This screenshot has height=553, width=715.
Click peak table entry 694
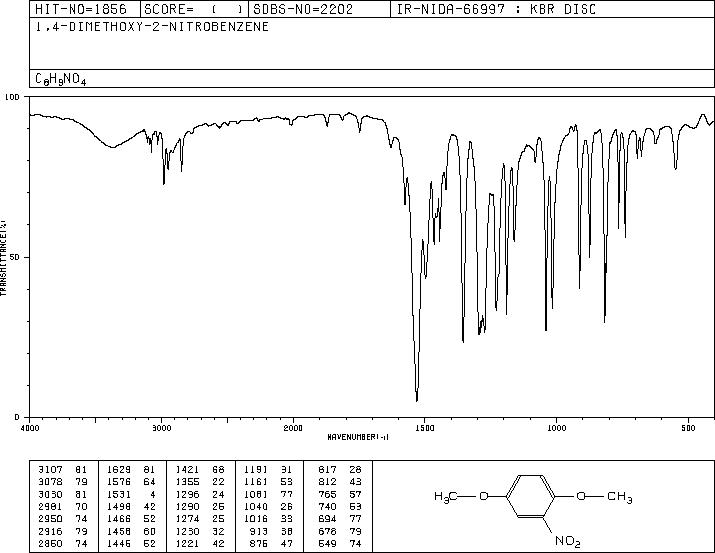328,519
